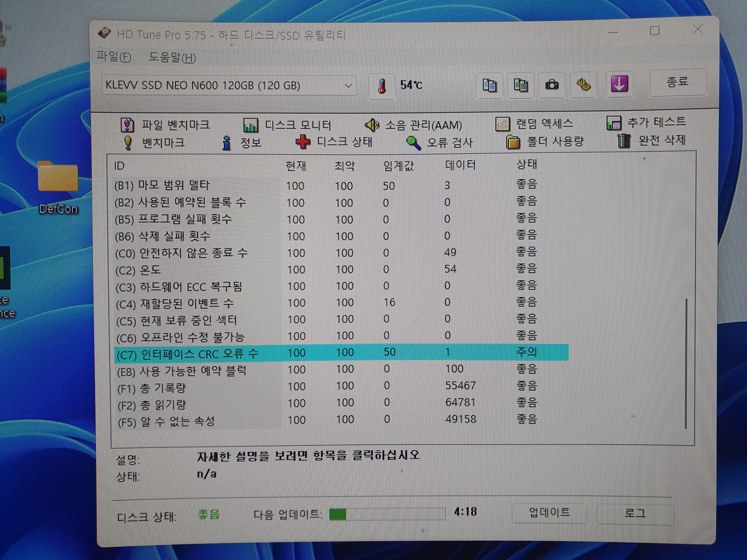Screen dimensions: 747x560
Task: Click the data value 49158
Action: 461,419
